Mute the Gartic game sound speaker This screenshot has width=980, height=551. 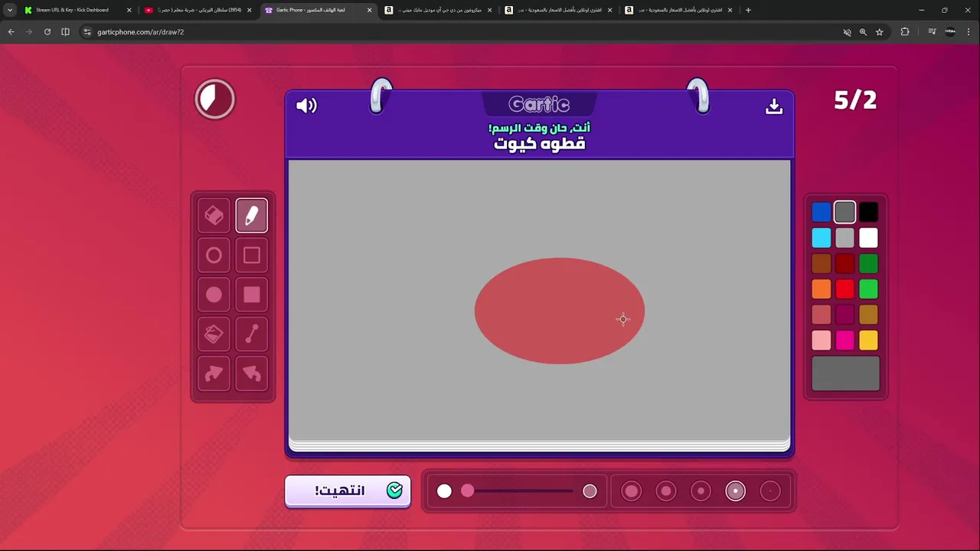point(306,106)
